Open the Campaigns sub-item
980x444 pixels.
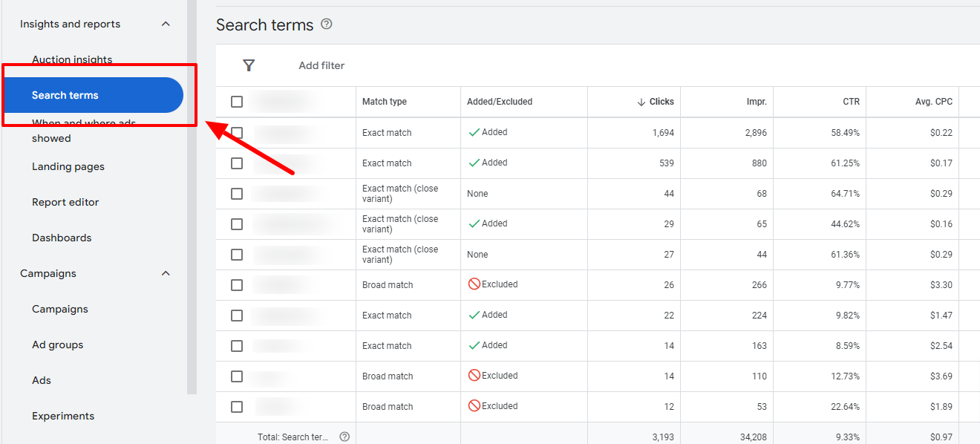pyautogui.click(x=60, y=309)
